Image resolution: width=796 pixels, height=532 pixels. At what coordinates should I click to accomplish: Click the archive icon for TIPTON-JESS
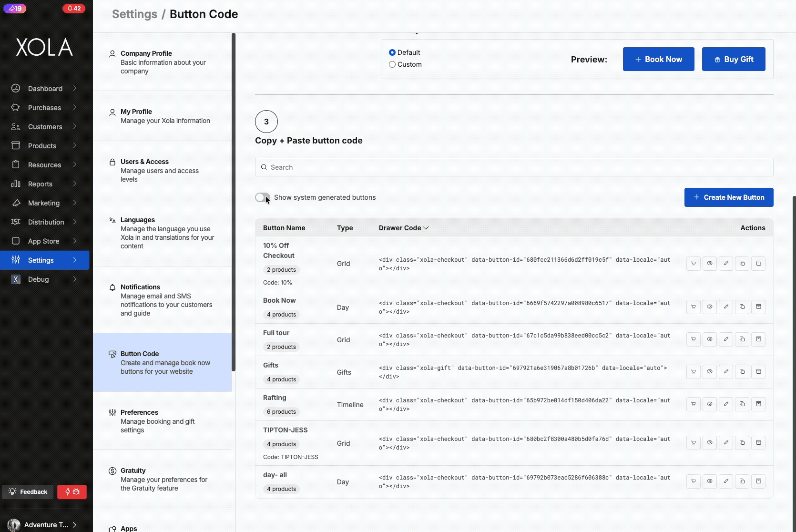(758, 443)
